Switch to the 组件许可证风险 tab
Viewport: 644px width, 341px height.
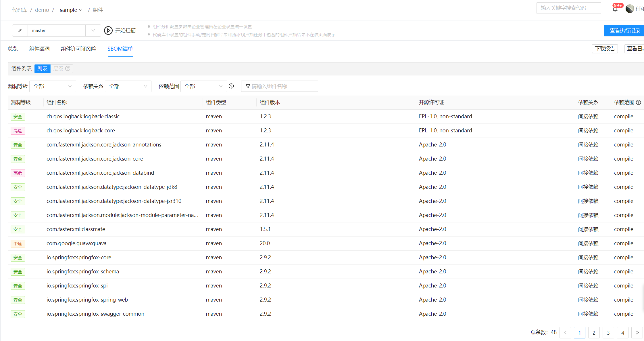tap(78, 49)
